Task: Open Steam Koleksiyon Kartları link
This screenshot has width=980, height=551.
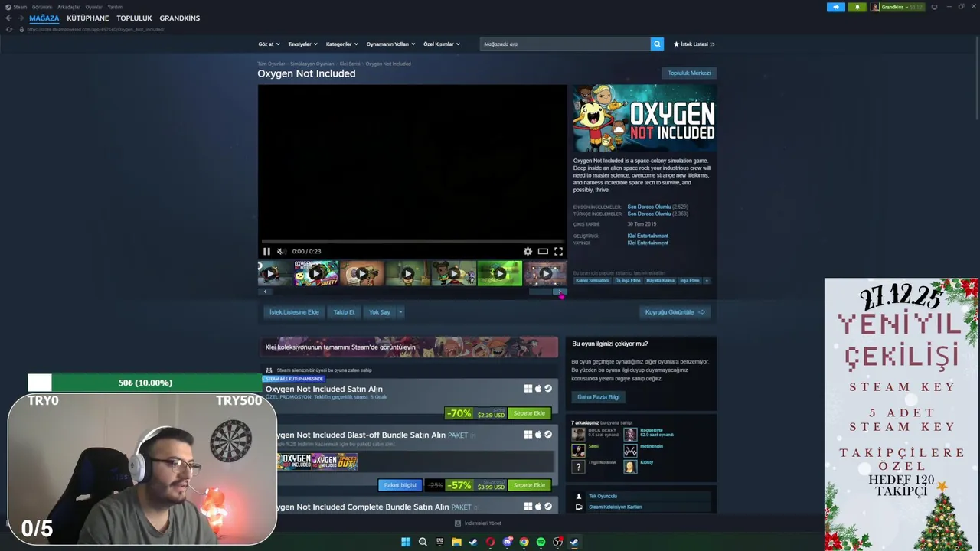Action: point(615,507)
